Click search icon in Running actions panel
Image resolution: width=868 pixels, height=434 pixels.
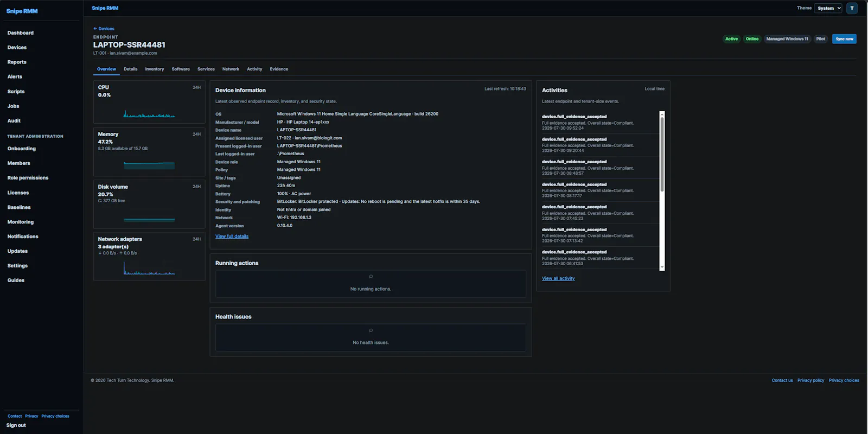coord(371,277)
